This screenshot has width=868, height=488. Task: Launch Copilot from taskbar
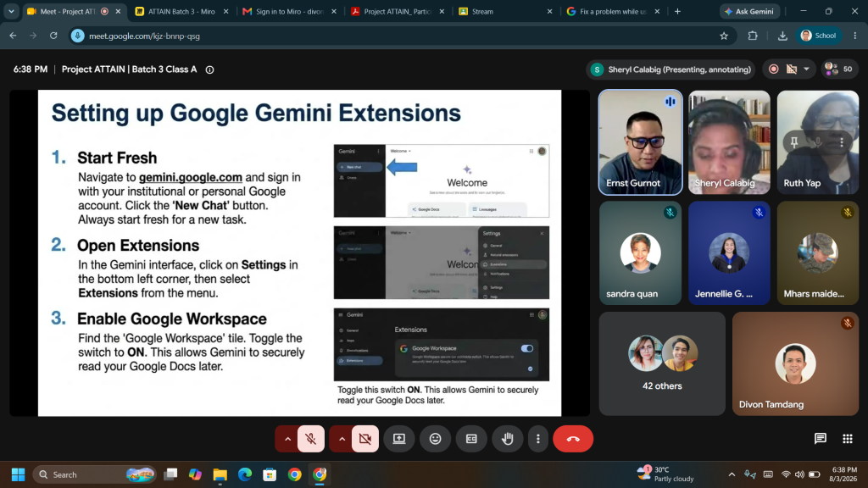point(196,474)
